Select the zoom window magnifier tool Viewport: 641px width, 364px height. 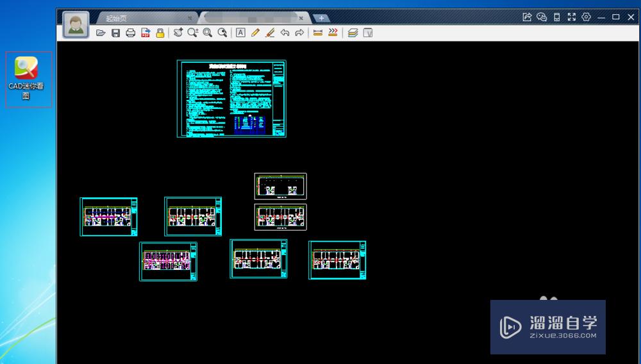208,33
